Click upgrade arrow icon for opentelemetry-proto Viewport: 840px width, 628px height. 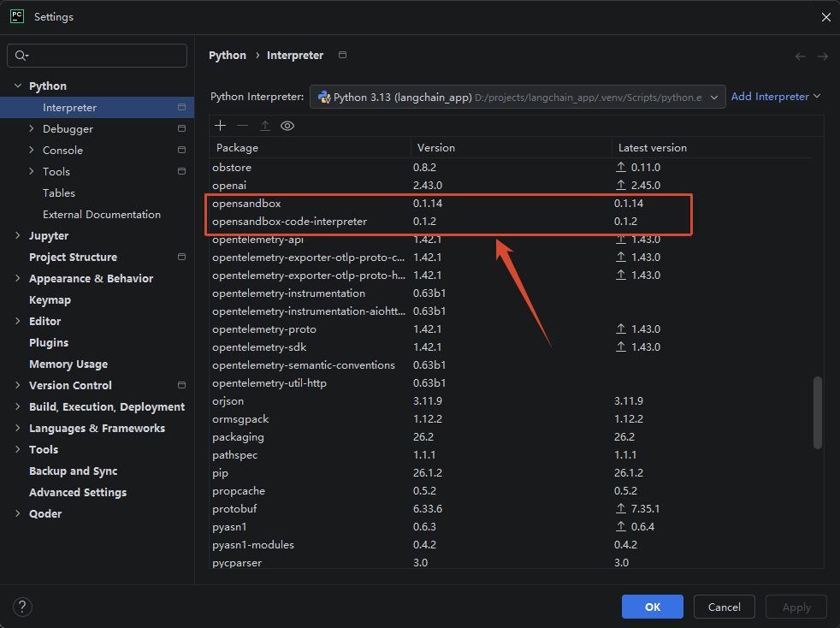point(621,329)
